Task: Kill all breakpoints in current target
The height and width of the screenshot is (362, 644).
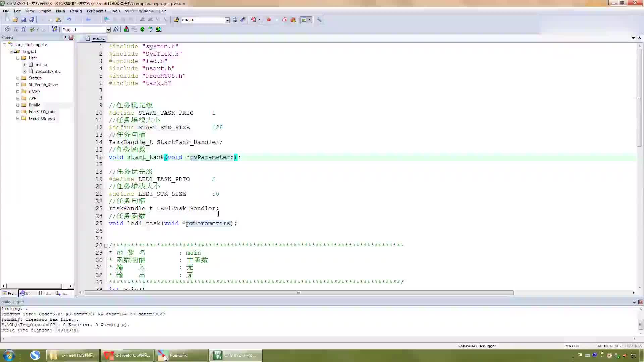Action: click(x=293, y=20)
